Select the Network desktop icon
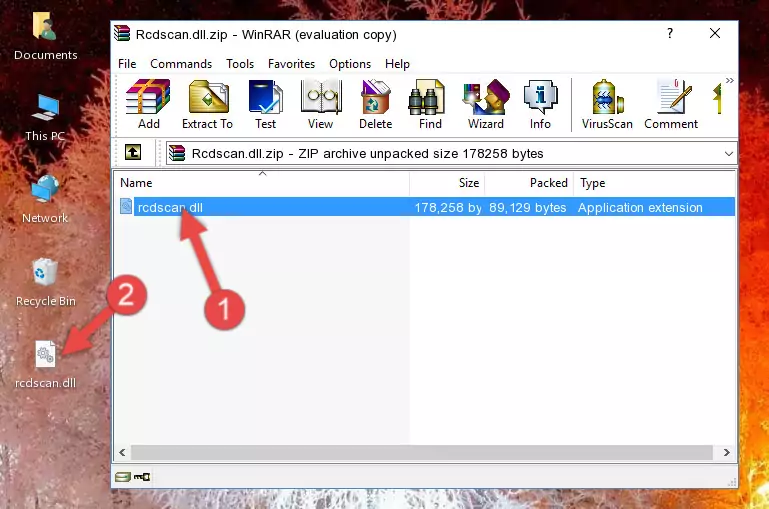The image size is (769, 509). [45, 199]
